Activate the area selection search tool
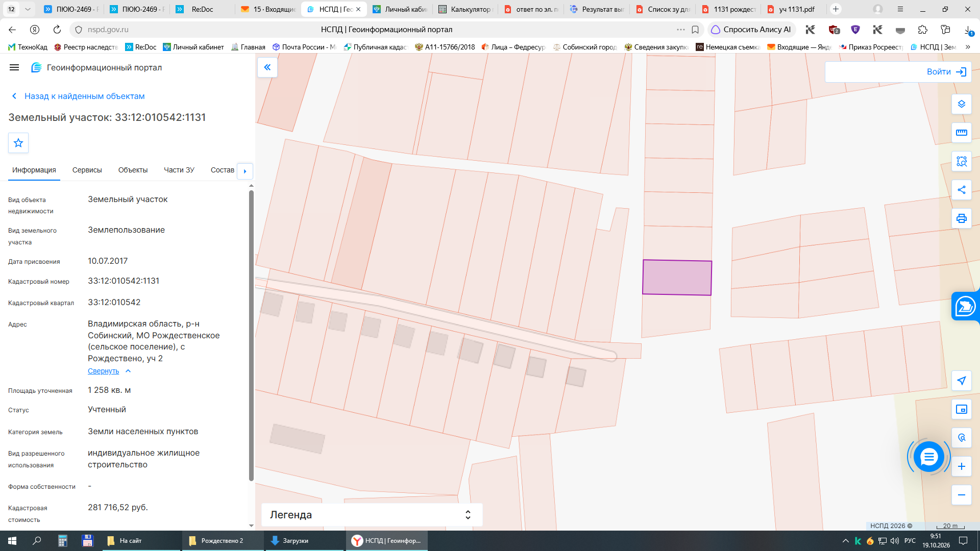The width and height of the screenshot is (980, 551). click(962, 161)
